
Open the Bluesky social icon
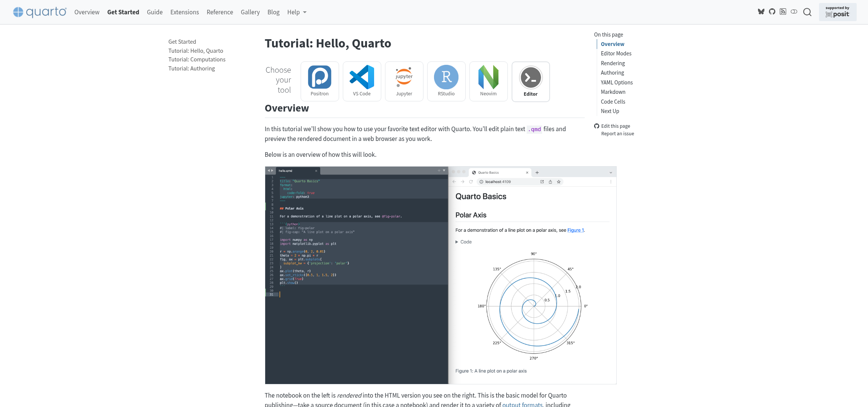(x=761, y=12)
